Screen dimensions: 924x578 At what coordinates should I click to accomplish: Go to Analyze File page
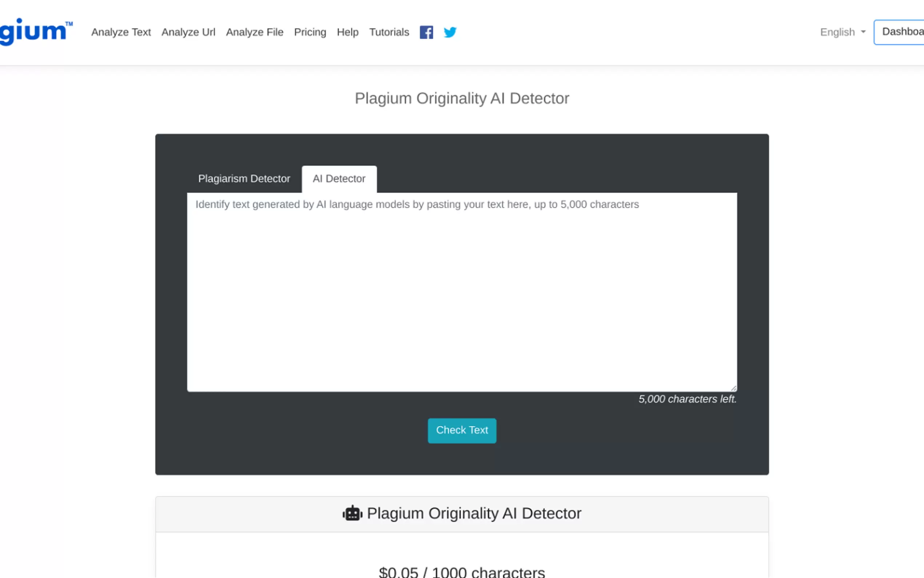point(254,32)
